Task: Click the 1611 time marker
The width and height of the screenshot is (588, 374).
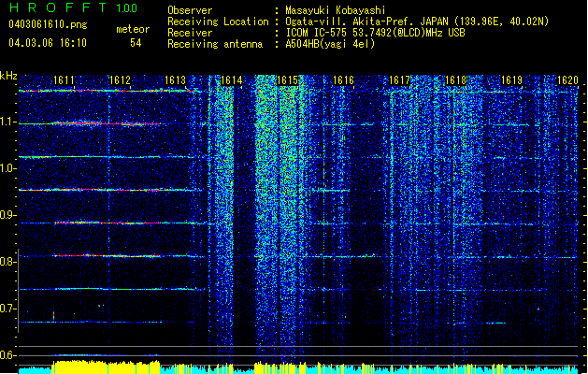Action: [64, 80]
